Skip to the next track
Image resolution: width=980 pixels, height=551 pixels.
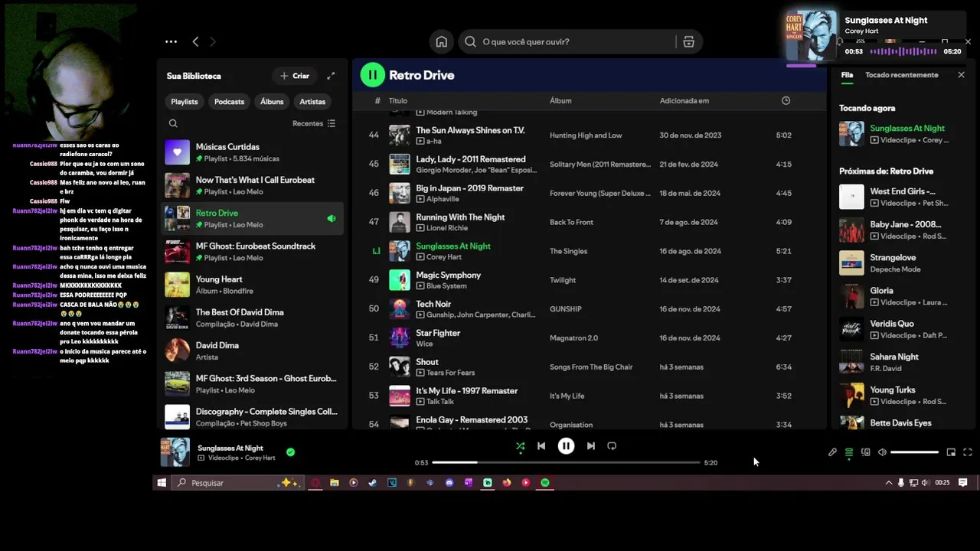pyautogui.click(x=591, y=446)
